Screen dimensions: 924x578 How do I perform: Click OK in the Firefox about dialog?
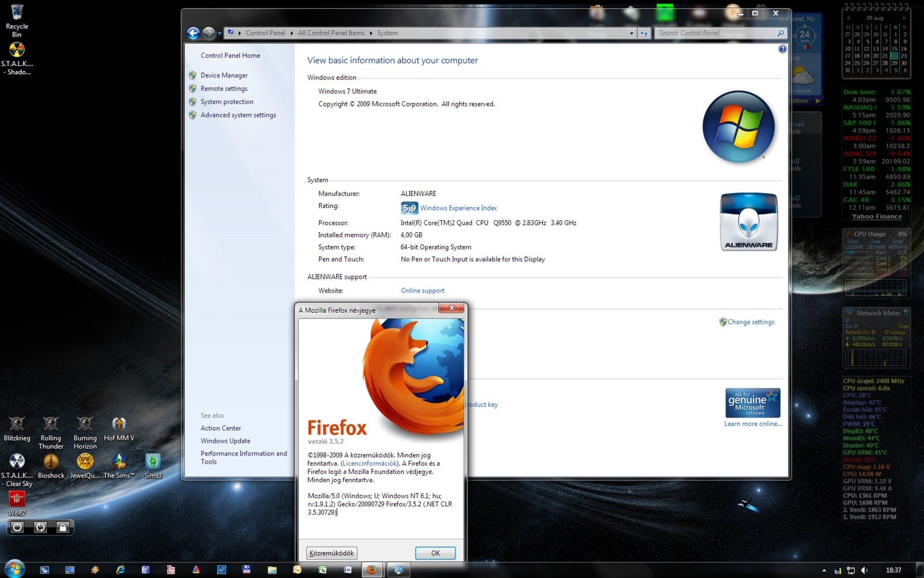point(435,553)
